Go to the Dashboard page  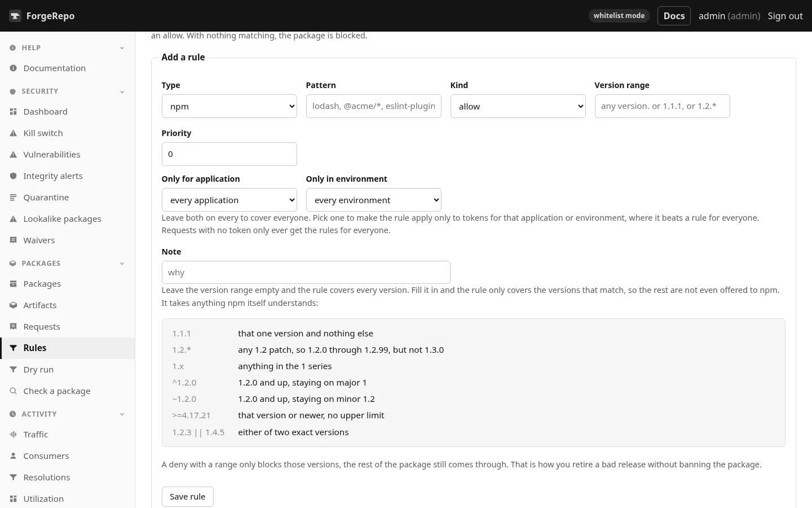(68, 112)
